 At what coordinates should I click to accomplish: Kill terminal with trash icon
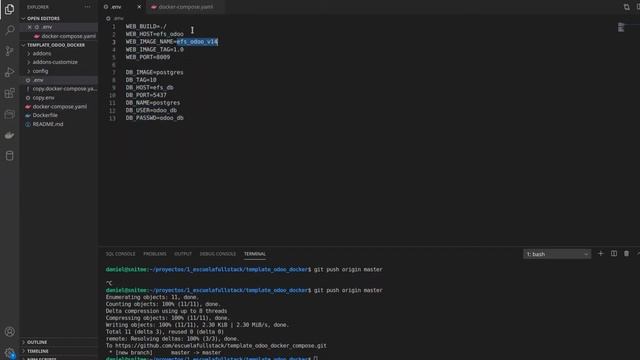(x=626, y=253)
